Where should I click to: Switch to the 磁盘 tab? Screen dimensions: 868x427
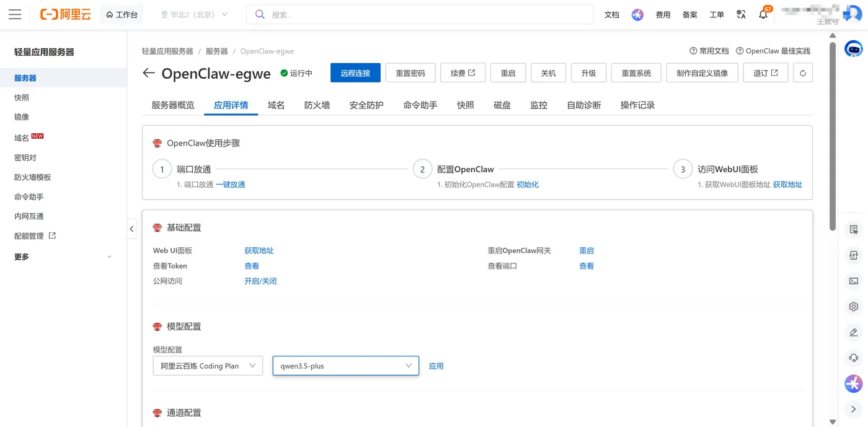pyautogui.click(x=502, y=105)
